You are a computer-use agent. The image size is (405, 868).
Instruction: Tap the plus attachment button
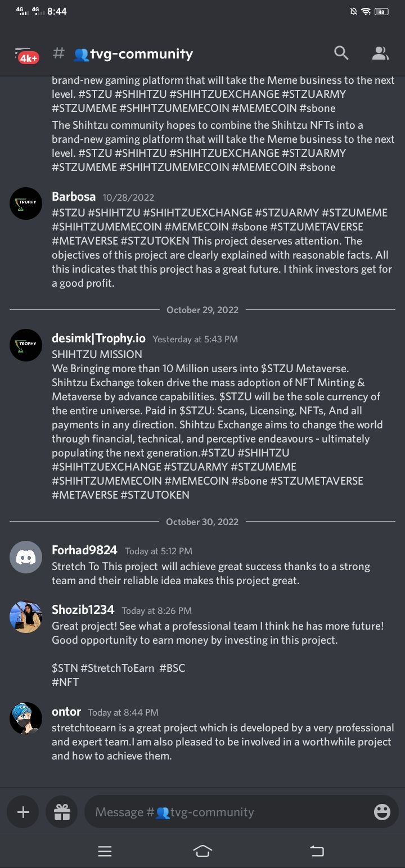point(23,812)
